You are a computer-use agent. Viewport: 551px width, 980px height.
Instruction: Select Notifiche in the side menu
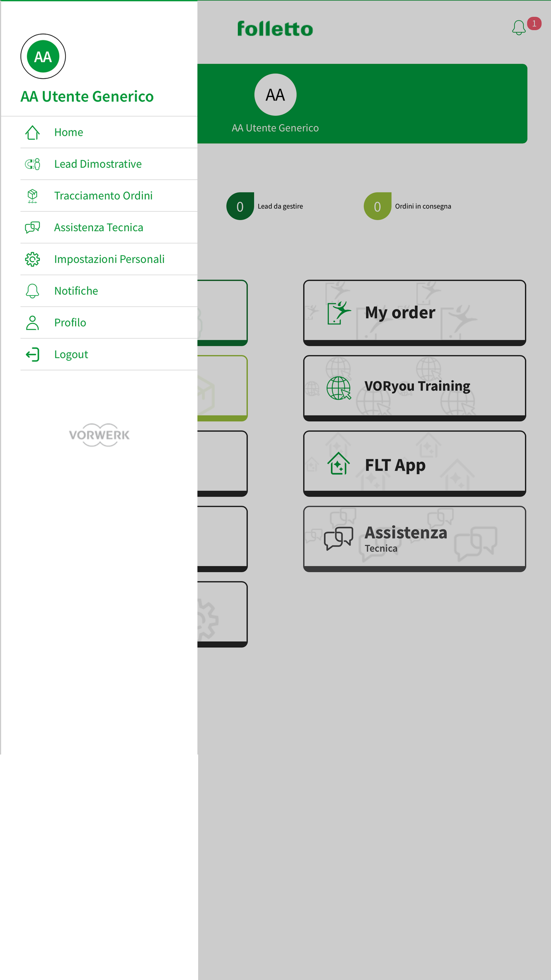tap(109, 291)
